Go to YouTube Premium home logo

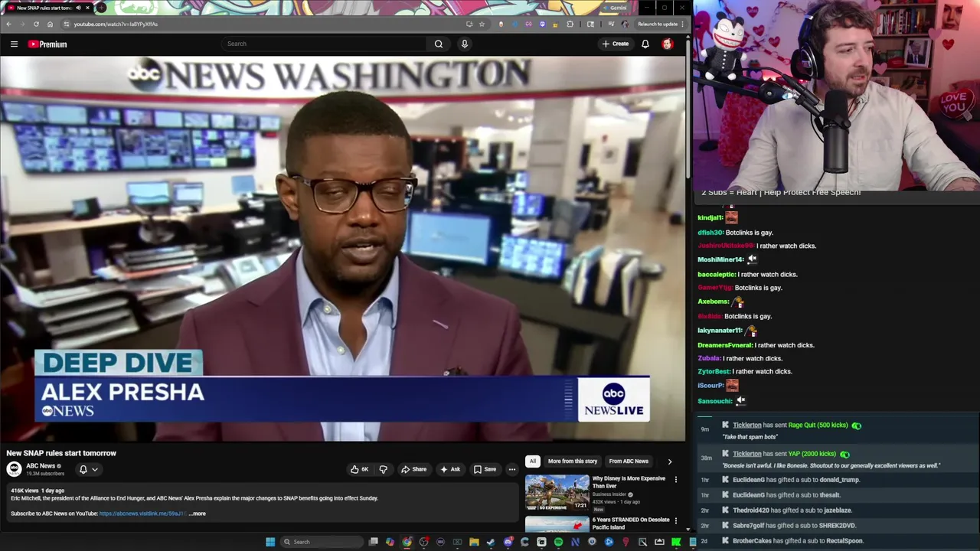click(x=47, y=44)
